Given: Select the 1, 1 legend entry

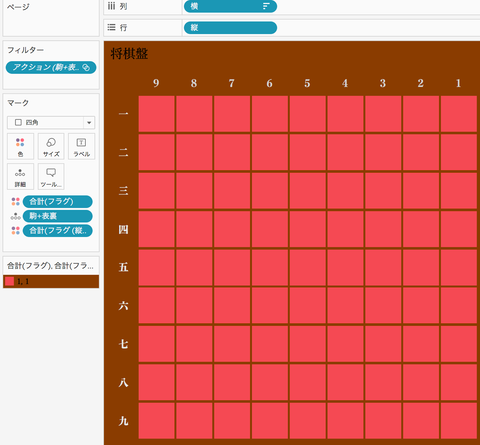Looking at the screenshot, I should pos(51,281).
